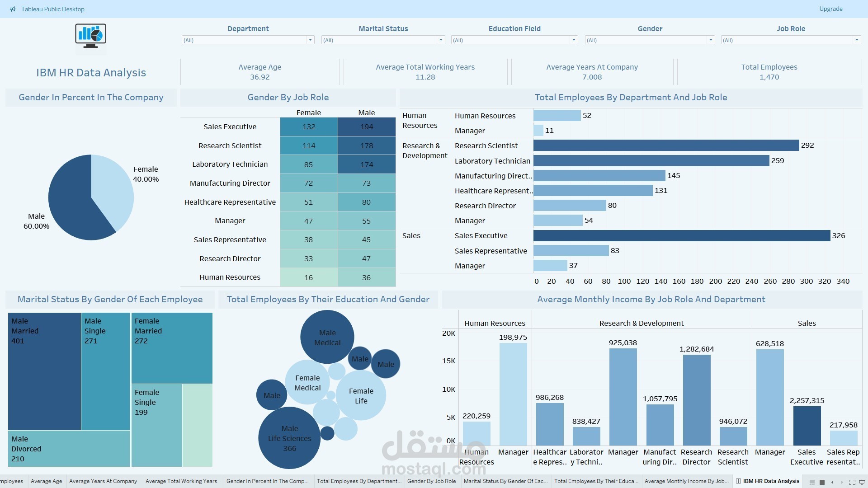Open Marital Status By Gender Of Eac... tab
The width and height of the screenshot is (868, 488).
tap(505, 481)
